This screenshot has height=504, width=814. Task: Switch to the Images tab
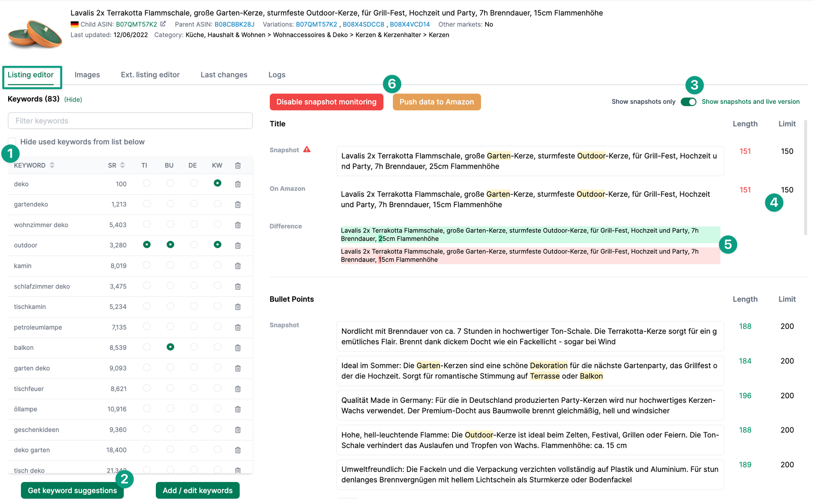87,75
